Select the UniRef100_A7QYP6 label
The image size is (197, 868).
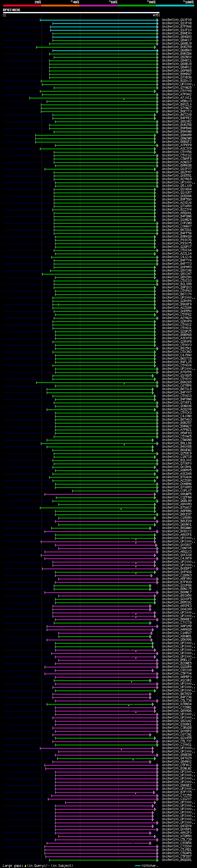[177, 372]
